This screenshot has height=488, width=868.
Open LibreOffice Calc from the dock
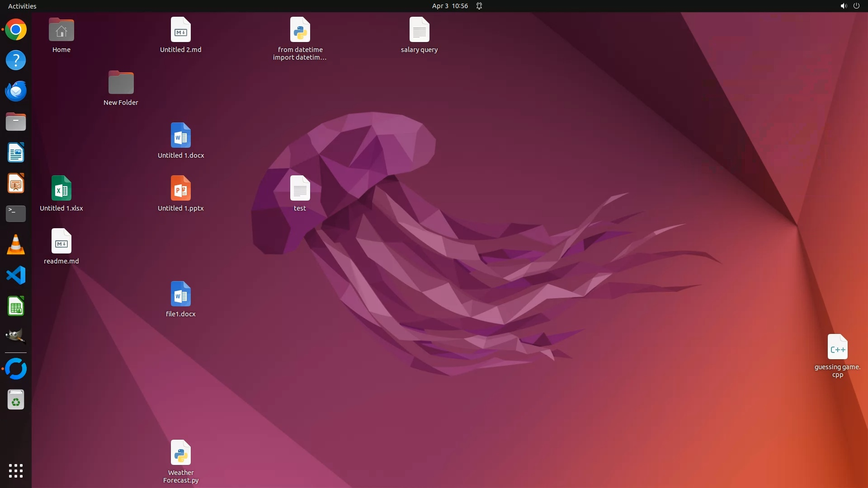pos(16,306)
